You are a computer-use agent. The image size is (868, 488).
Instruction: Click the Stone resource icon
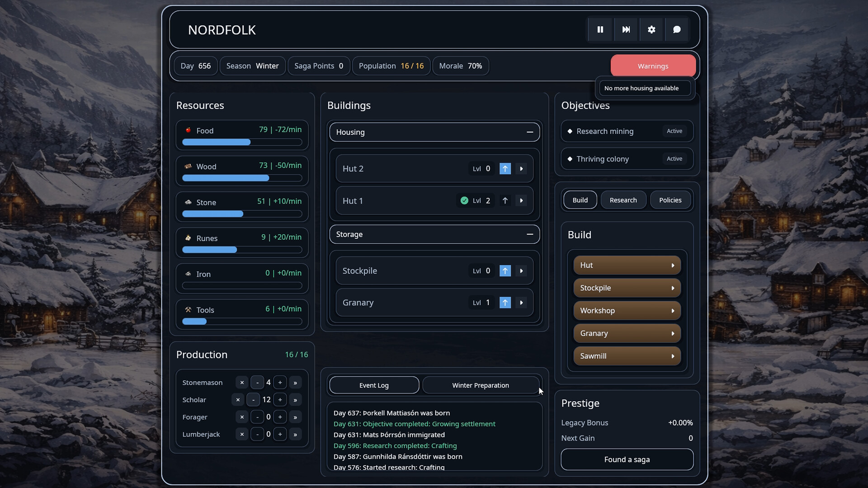[x=188, y=202]
